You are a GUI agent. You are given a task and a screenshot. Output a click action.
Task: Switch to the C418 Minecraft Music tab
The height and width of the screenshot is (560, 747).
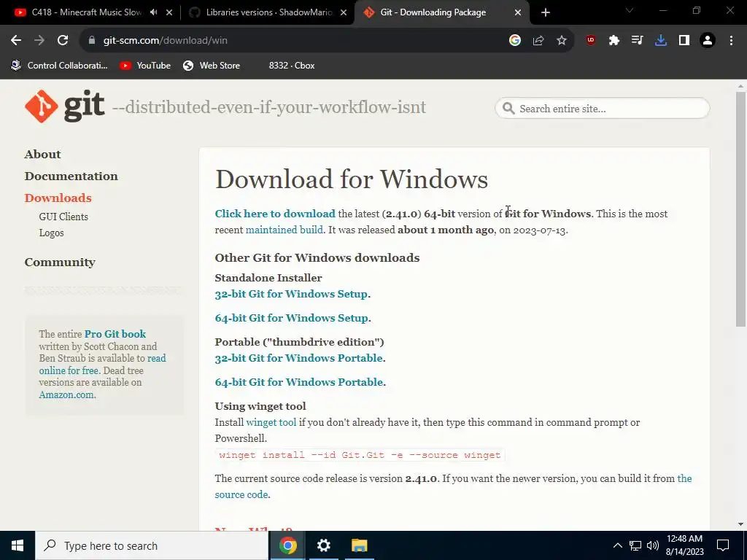(x=87, y=12)
